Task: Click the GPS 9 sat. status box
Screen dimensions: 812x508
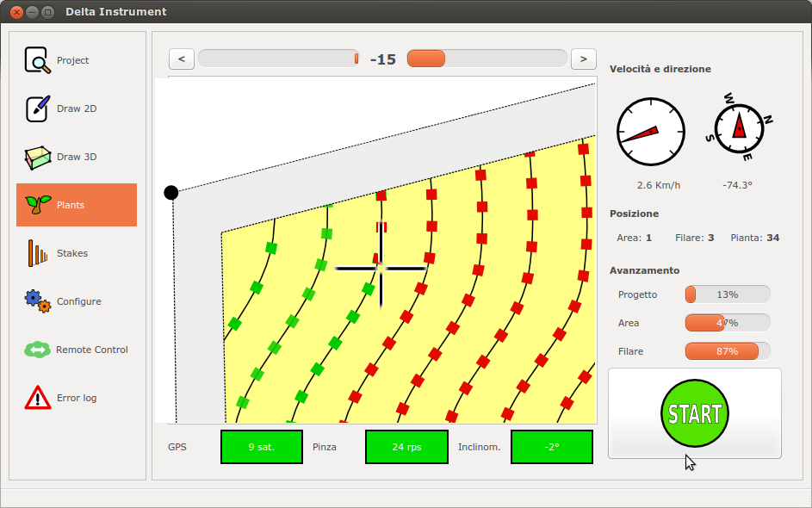Action: point(262,447)
